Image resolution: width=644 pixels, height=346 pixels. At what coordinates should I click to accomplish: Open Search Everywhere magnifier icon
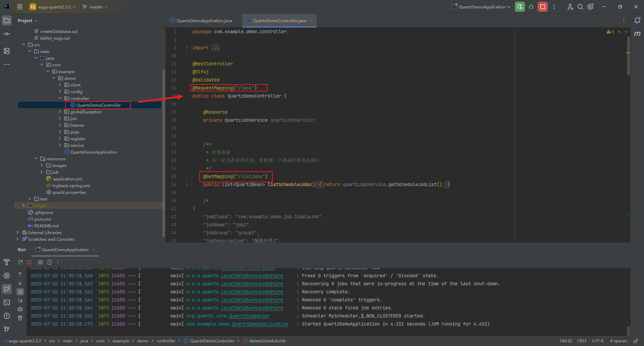tap(580, 7)
